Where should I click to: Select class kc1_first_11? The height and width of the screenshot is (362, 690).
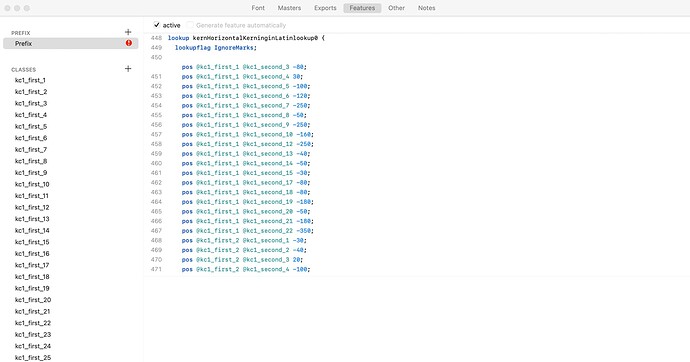pyautogui.click(x=32, y=196)
